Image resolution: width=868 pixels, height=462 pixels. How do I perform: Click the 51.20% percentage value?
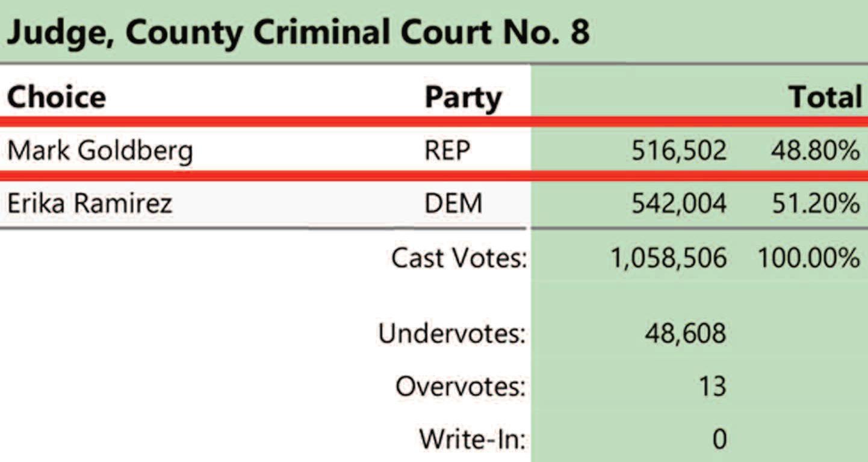(x=815, y=204)
